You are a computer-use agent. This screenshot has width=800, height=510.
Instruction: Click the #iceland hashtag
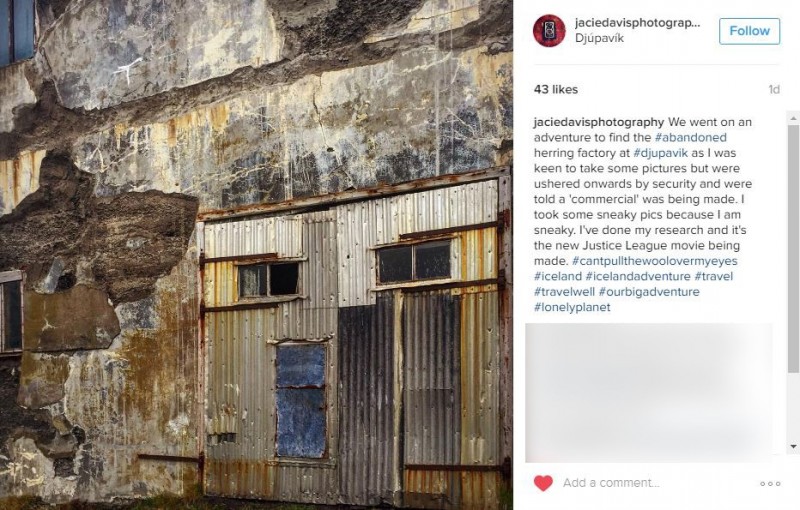[x=558, y=276]
